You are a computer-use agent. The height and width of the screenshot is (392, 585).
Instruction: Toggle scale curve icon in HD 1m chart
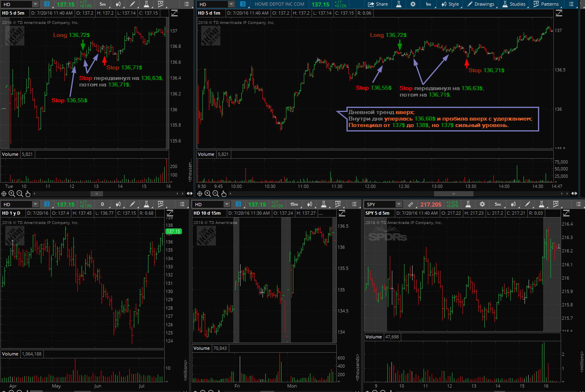point(559,13)
